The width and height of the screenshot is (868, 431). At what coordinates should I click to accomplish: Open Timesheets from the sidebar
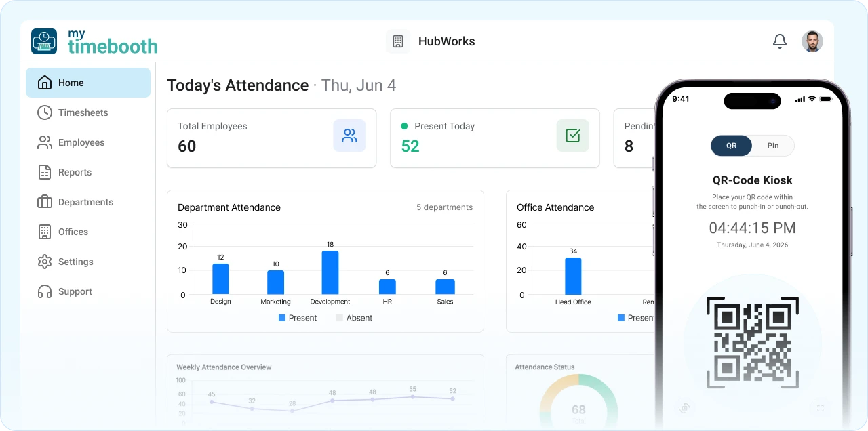[88, 112]
